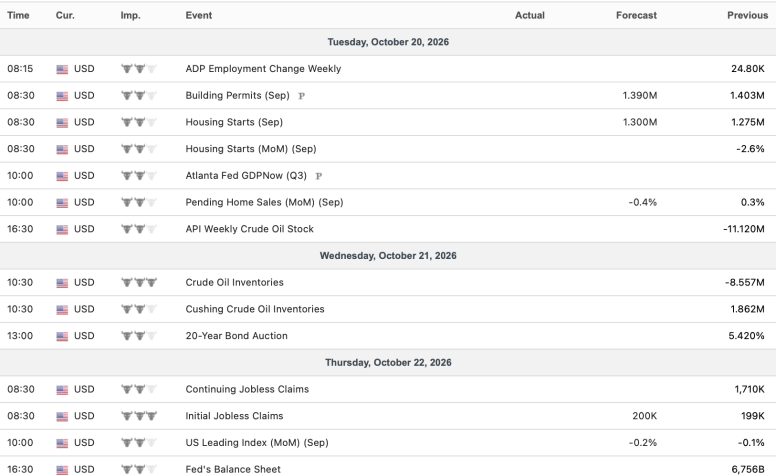776x476 pixels.
Task: Click US flag icon in 20-Year Bond Auction row
Action: click(62, 336)
